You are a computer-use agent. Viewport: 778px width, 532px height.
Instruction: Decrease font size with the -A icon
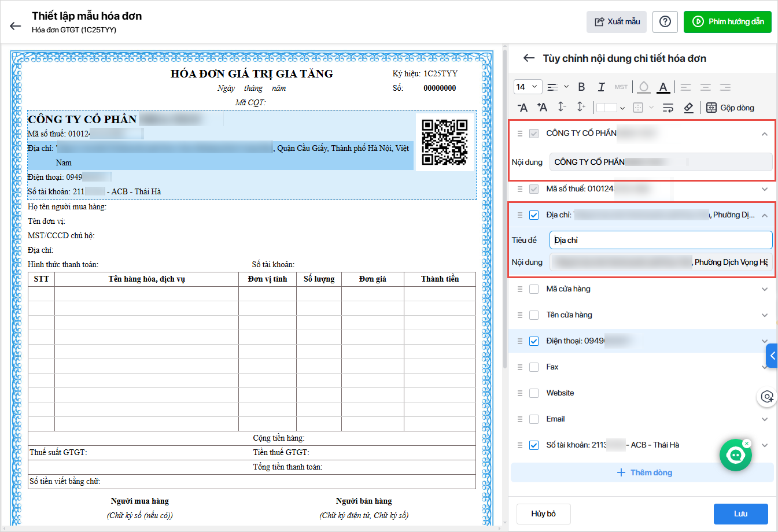pyautogui.click(x=522, y=108)
